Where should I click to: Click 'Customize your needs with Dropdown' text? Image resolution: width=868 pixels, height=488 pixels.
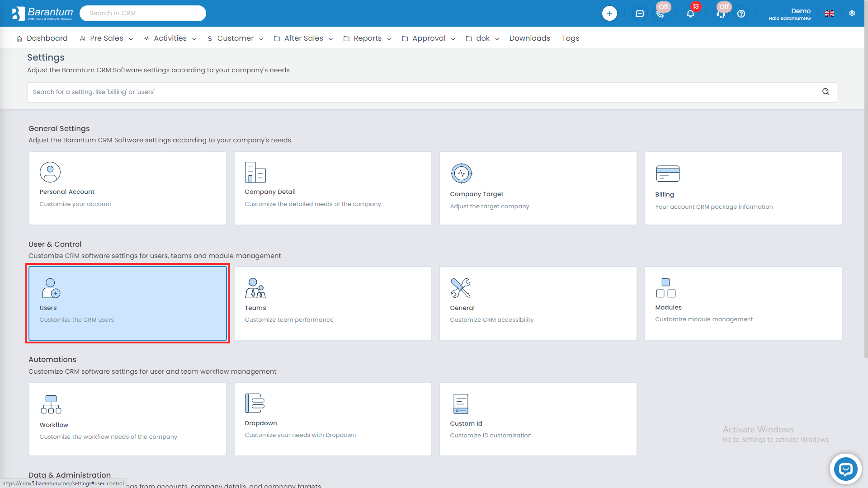pyautogui.click(x=300, y=435)
